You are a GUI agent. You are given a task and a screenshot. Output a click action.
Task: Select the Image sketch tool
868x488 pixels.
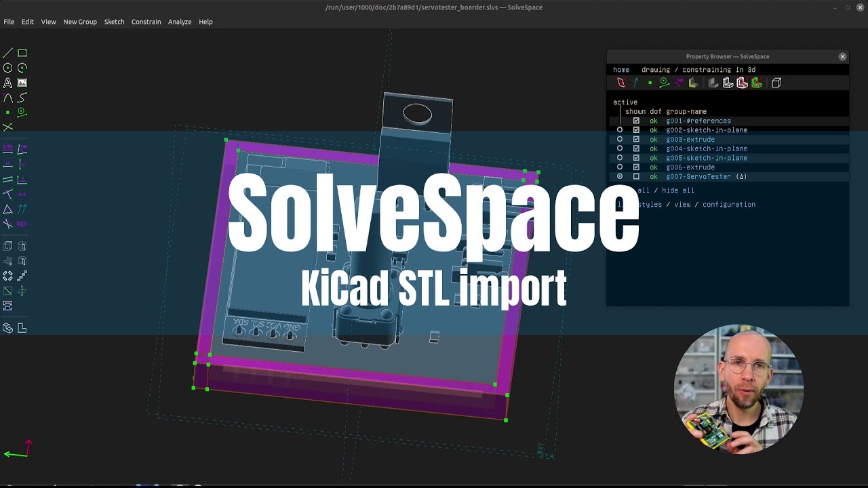[x=22, y=83]
